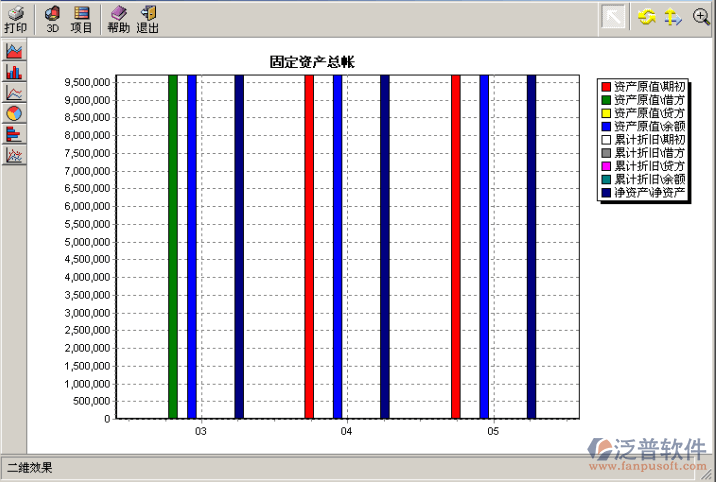The height and width of the screenshot is (482, 717).
Task: Open 帮助 help
Action: click(x=118, y=18)
